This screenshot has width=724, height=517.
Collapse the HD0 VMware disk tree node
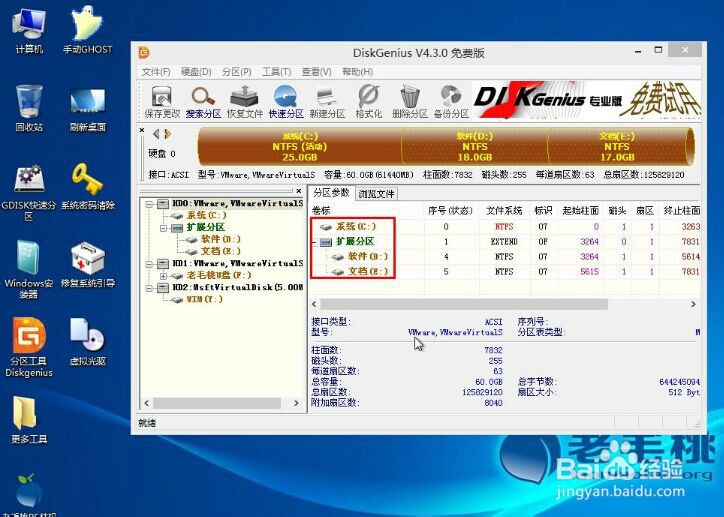tap(149, 204)
